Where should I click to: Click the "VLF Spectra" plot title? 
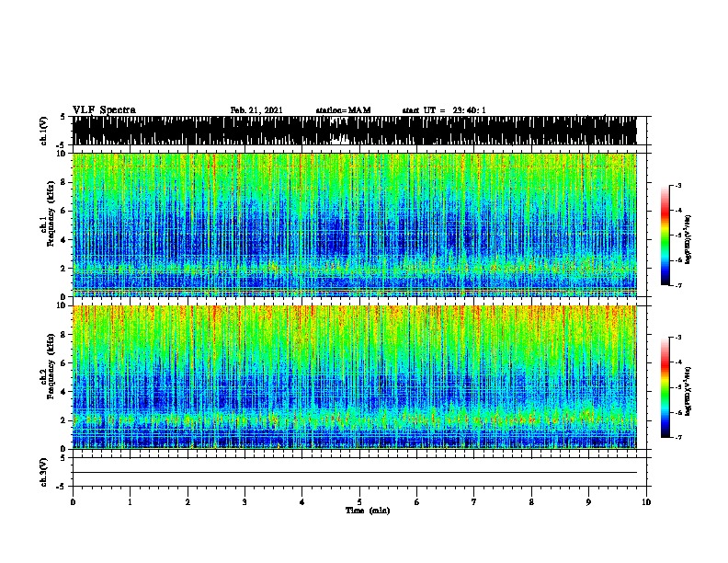point(104,110)
